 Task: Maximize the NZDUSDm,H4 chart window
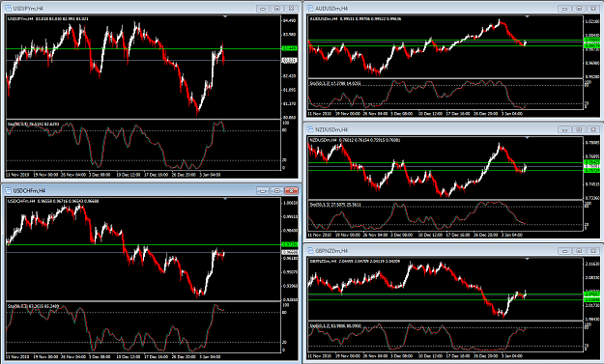[579, 129]
